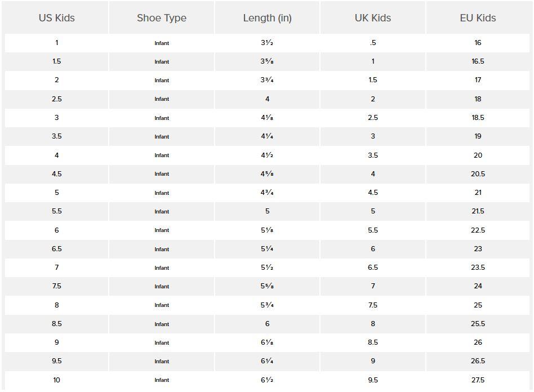Select the Shoe Type column header
Image resolution: width=534 pixels, height=392 pixels.
(x=162, y=18)
